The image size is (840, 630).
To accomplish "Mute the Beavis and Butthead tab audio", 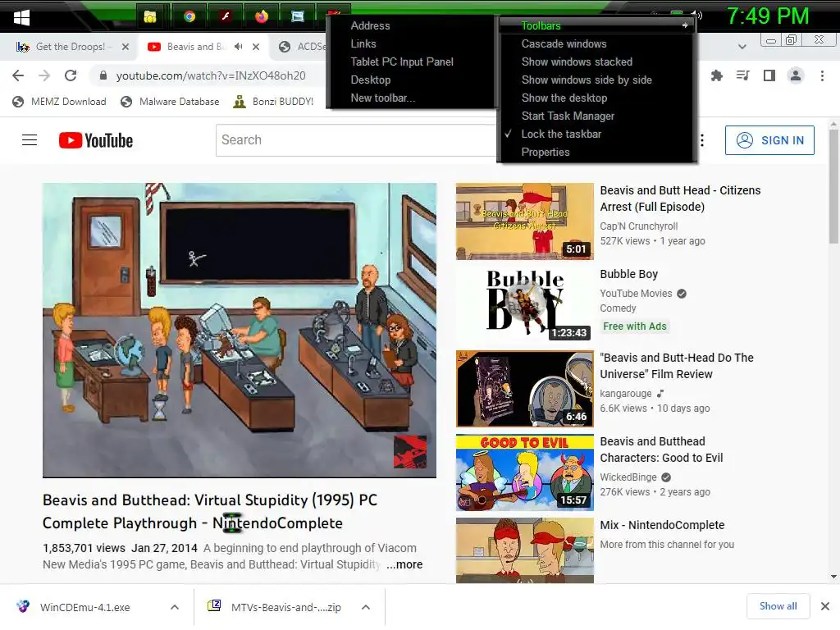I will 239,47.
